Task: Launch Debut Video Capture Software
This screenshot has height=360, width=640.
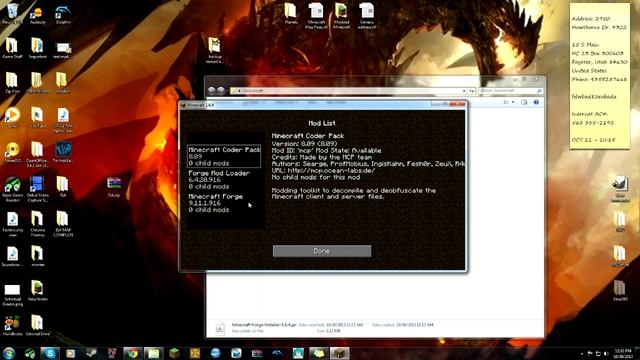Action: click(x=38, y=189)
